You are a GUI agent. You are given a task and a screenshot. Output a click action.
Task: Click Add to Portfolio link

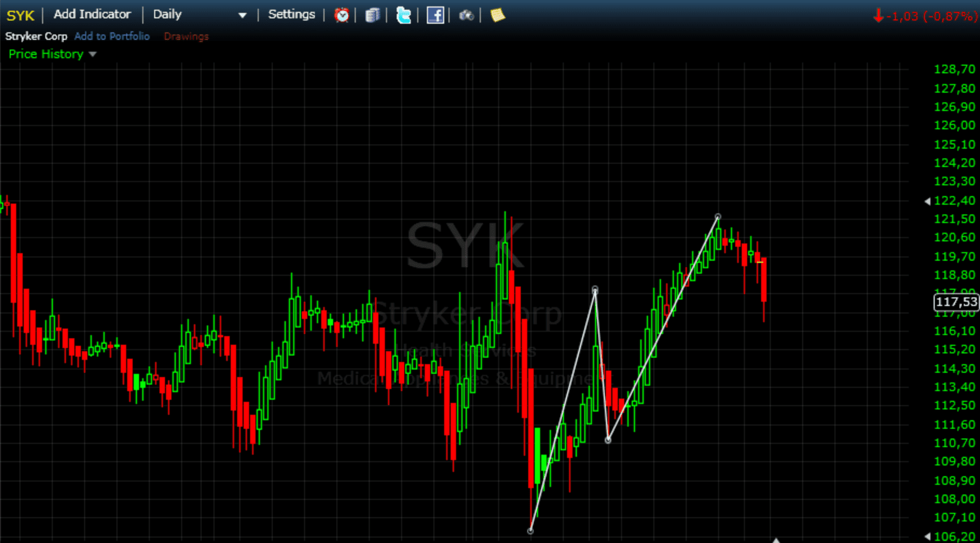112,36
